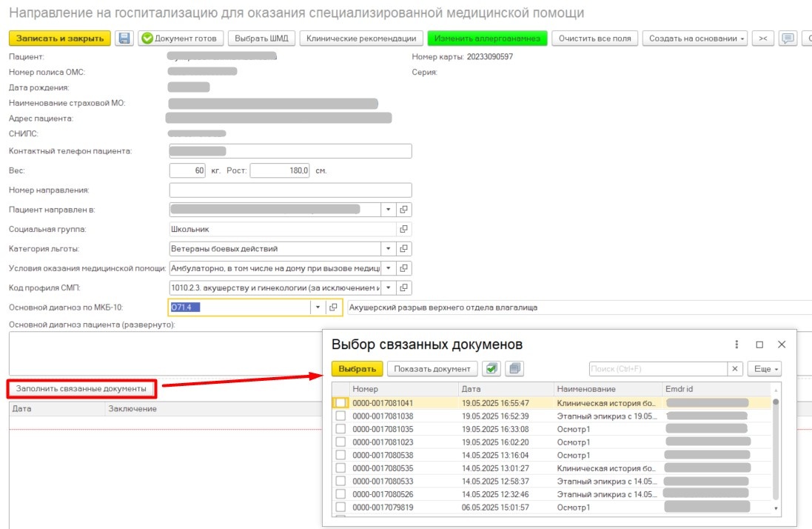Check the box for document 0000-0017081038
This screenshot has height=529, width=812.
pos(340,416)
